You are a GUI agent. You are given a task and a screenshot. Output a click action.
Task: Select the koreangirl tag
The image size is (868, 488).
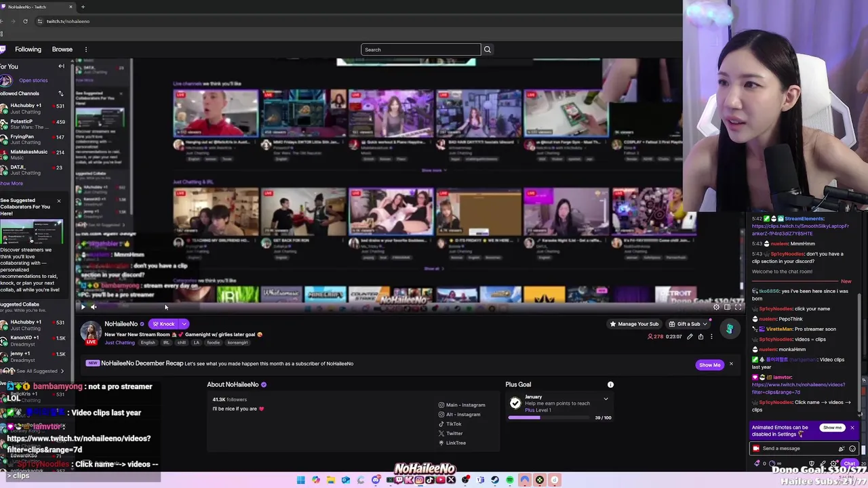click(237, 343)
